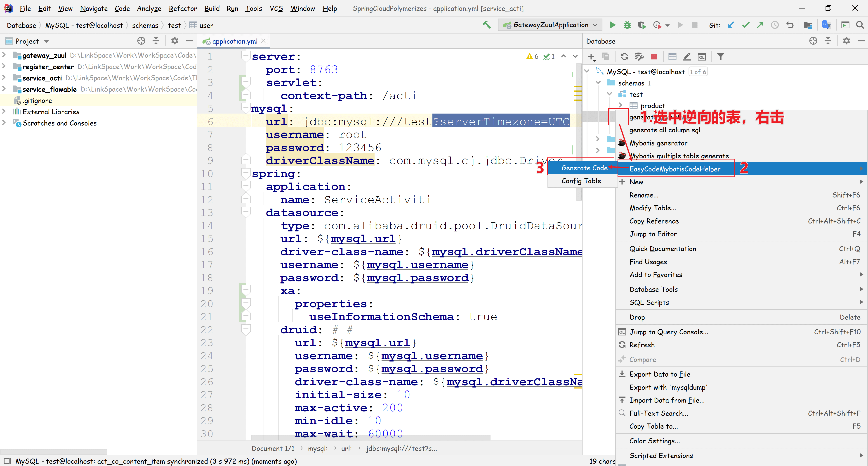This screenshot has height=466, width=868.
Task: Click Search Everywhere magnifier icon
Action: point(860,25)
